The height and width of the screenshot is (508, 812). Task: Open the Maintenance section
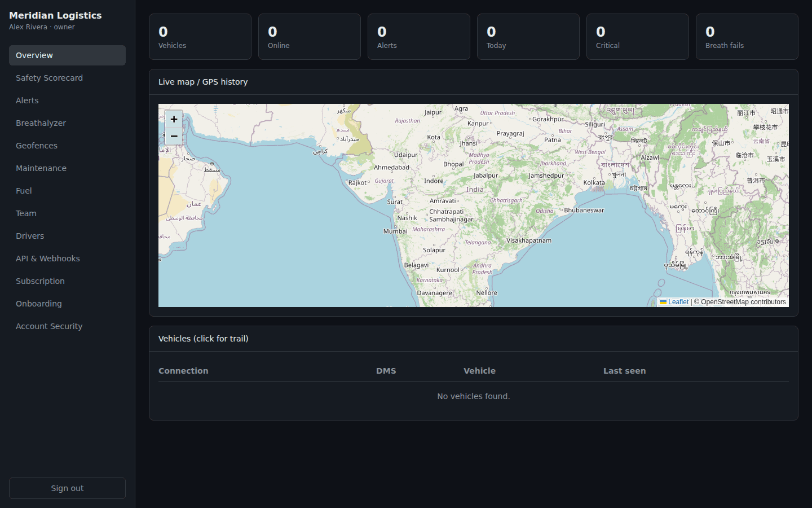tap(67, 168)
